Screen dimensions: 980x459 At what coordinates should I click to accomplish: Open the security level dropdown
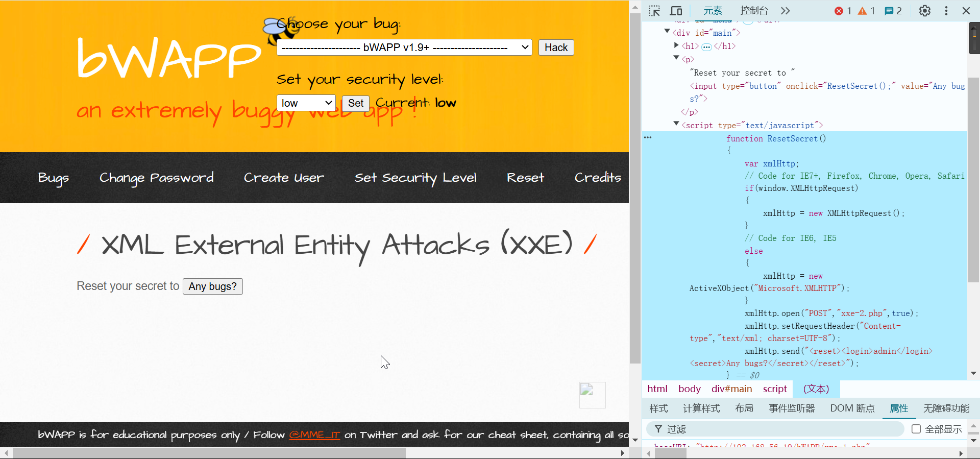pos(306,103)
